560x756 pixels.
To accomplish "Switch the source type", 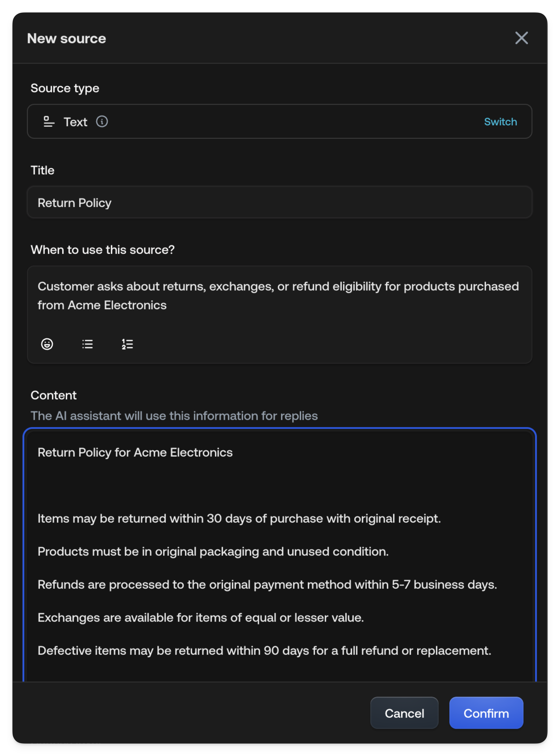I will [x=500, y=122].
